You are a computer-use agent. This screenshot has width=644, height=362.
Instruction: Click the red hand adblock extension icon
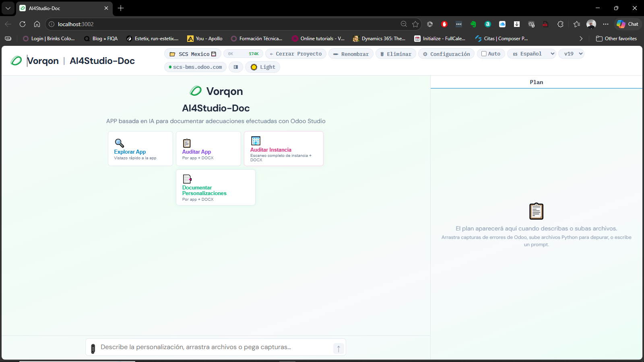tap(444, 24)
